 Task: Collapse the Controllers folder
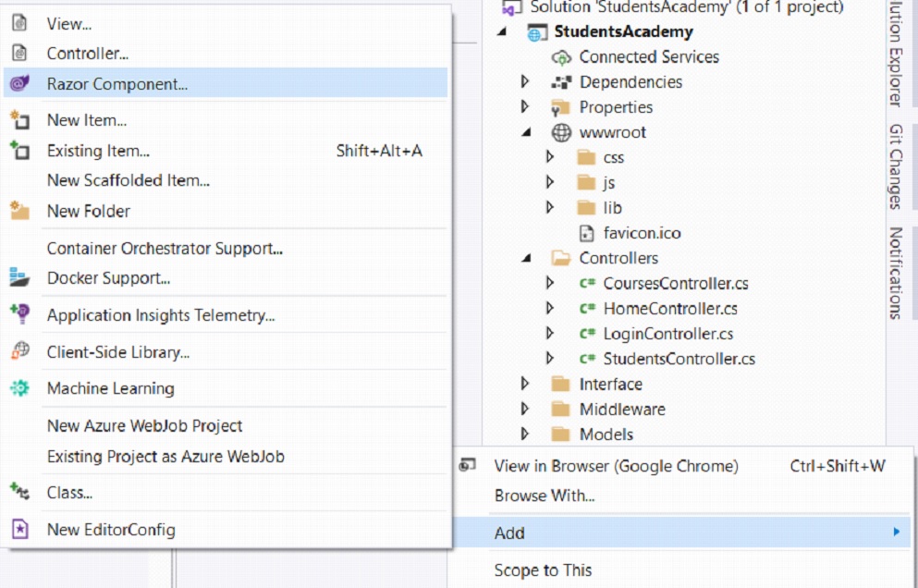[526, 258]
